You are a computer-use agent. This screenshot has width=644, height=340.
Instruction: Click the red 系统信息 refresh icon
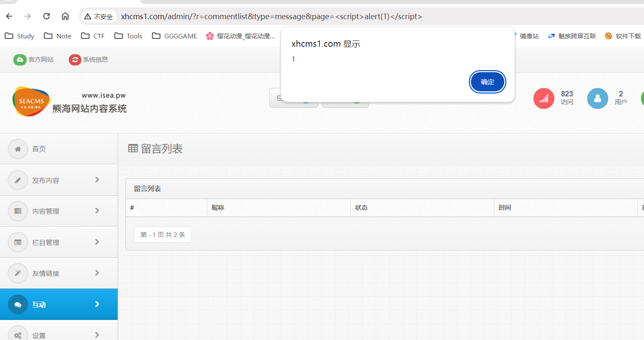tap(75, 60)
